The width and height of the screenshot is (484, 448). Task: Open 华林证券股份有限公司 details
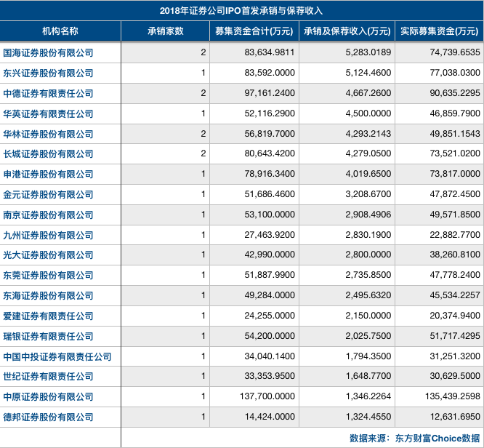point(48,135)
